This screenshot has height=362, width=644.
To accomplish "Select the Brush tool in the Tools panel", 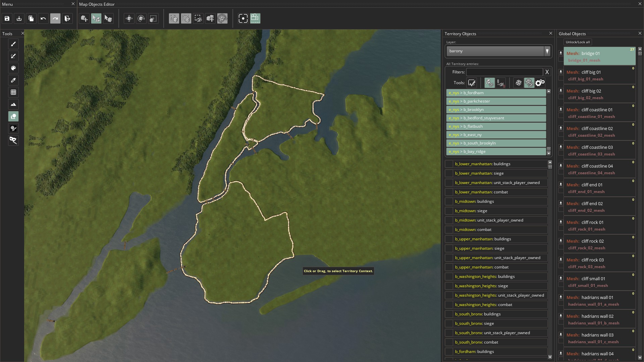I will (x=13, y=44).
